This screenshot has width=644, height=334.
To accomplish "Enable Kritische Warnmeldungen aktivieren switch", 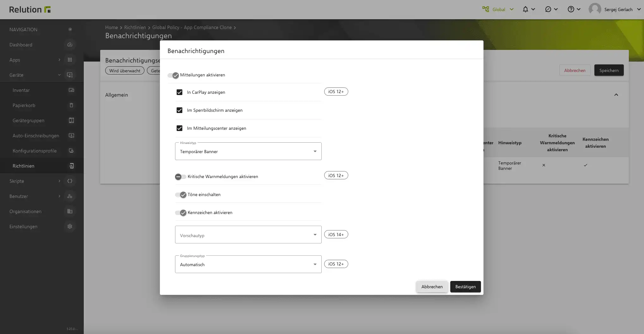I will [181, 177].
